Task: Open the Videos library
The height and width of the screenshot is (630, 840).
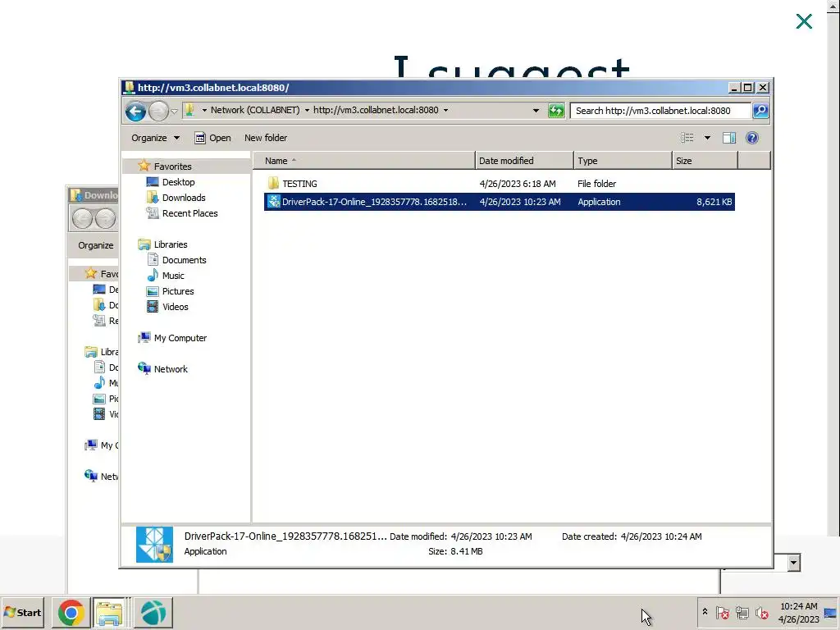Action: click(x=176, y=307)
